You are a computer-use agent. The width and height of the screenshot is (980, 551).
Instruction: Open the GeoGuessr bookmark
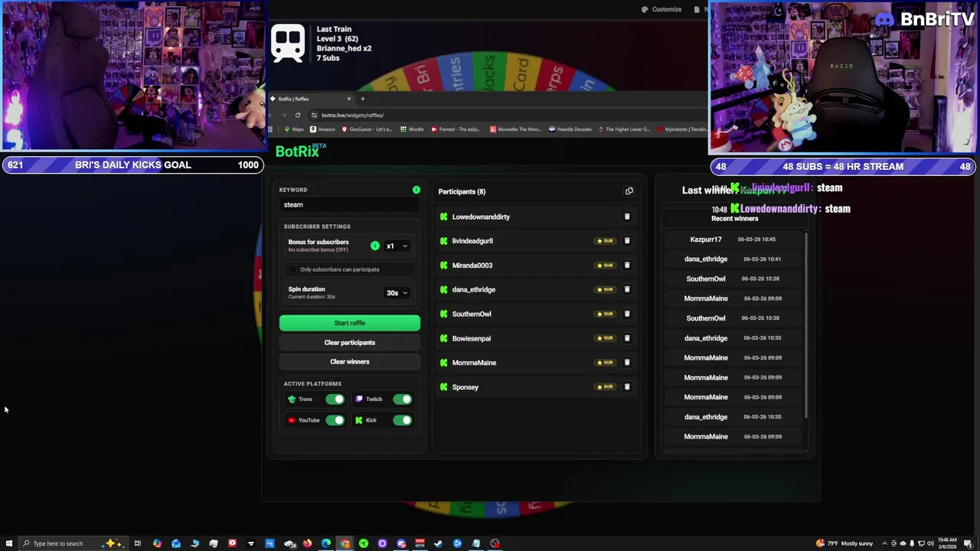tap(366, 129)
